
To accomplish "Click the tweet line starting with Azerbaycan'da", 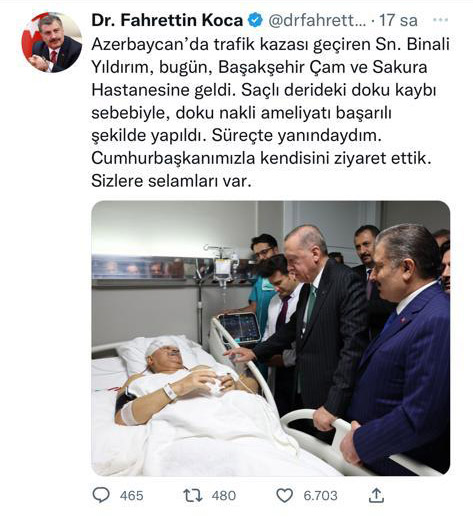I will (x=271, y=44).
